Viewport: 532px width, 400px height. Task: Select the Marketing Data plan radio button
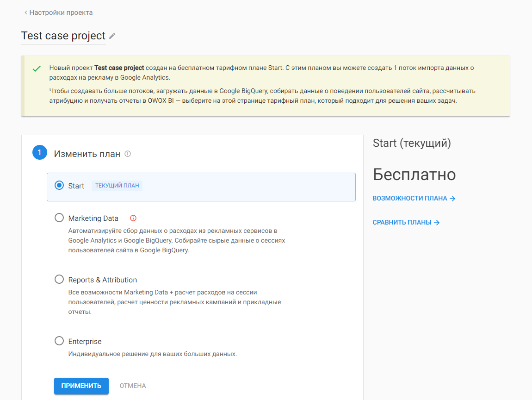(59, 218)
